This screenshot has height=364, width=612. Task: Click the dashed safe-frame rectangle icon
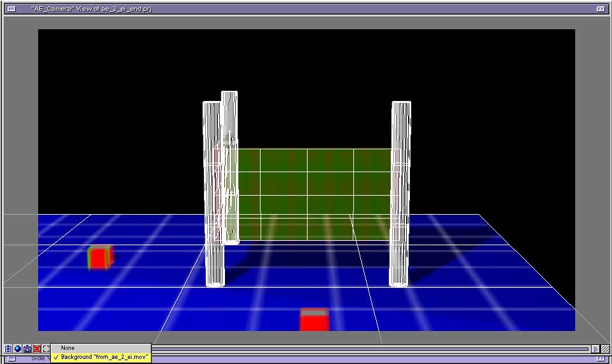coord(46,349)
